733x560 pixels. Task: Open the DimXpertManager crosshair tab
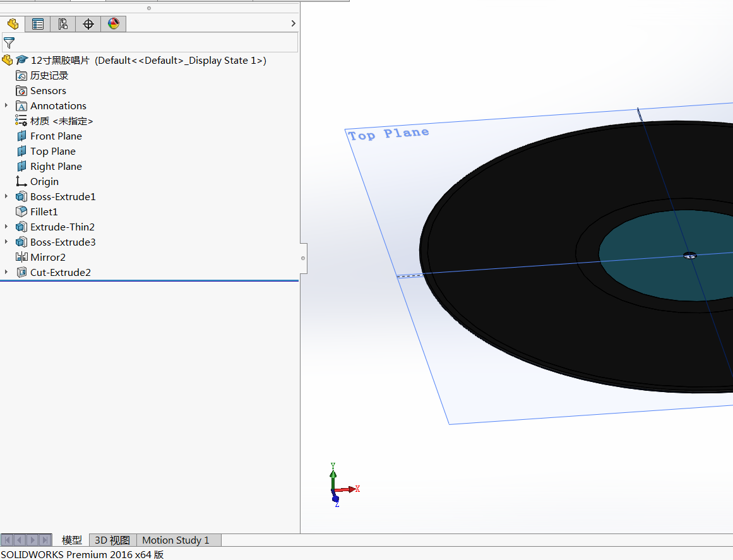tap(88, 24)
